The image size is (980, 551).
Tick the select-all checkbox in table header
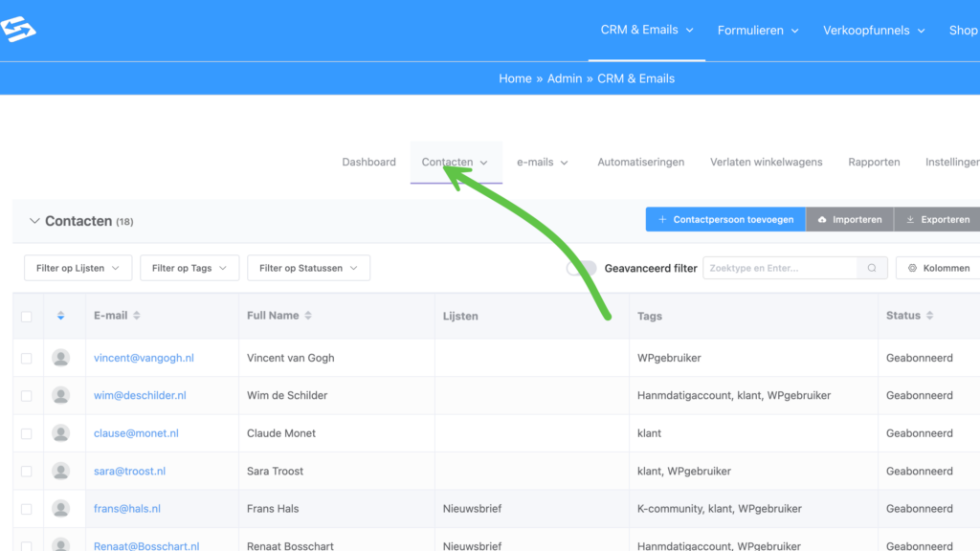tap(27, 317)
